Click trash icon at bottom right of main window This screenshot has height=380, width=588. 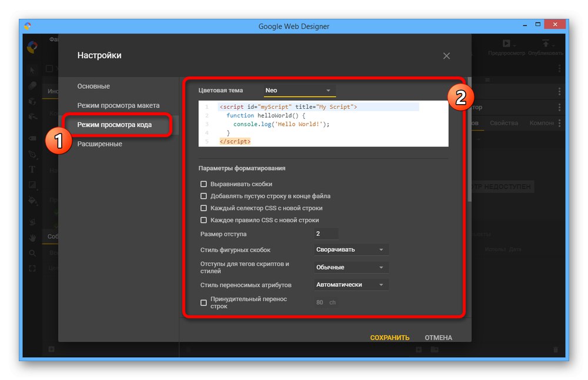(x=556, y=349)
